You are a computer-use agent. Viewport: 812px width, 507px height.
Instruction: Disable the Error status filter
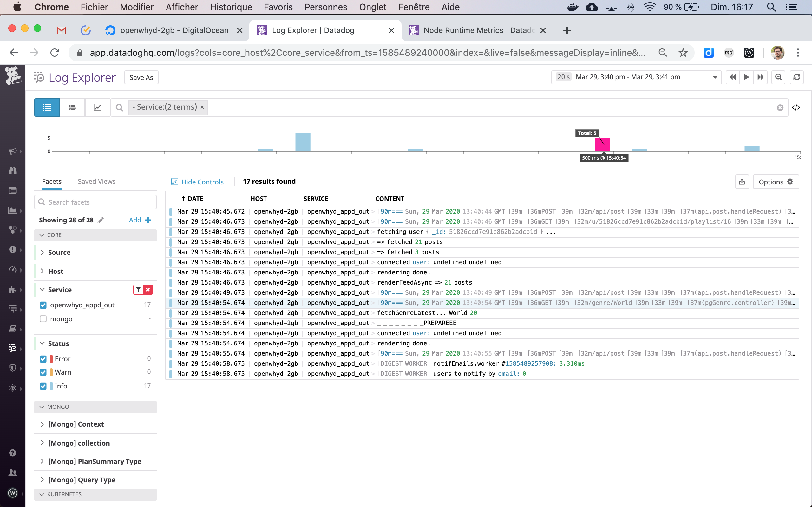coord(43,358)
